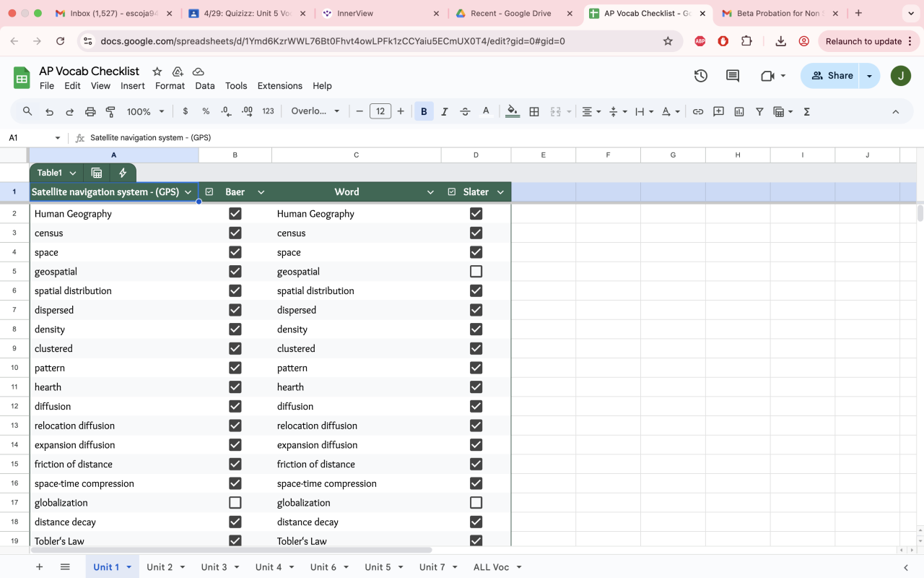Apply strikethrough formatting
Viewport: 924px width, 578px height.
click(465, 111)
